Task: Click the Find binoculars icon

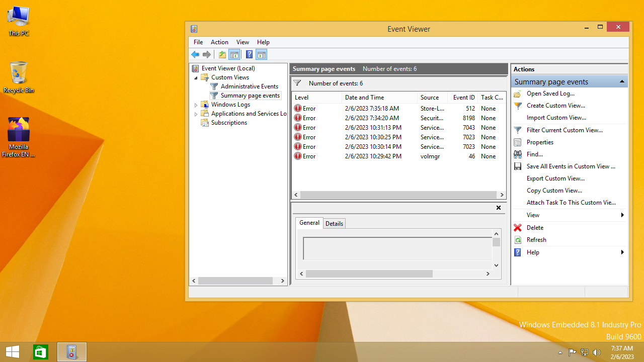Action: tap(517, 154)
